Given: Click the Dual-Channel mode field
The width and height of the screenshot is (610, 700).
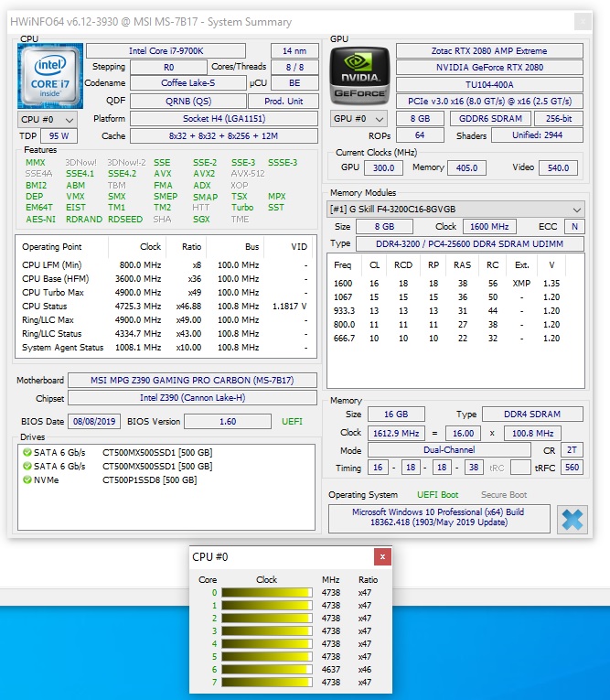Looking at the screenshot, I should pos(449,450).
